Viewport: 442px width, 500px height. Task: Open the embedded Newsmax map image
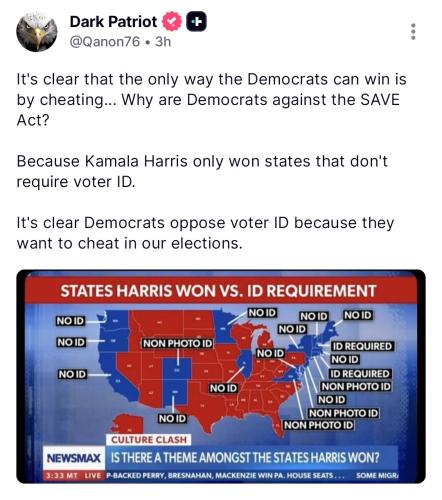221,376
